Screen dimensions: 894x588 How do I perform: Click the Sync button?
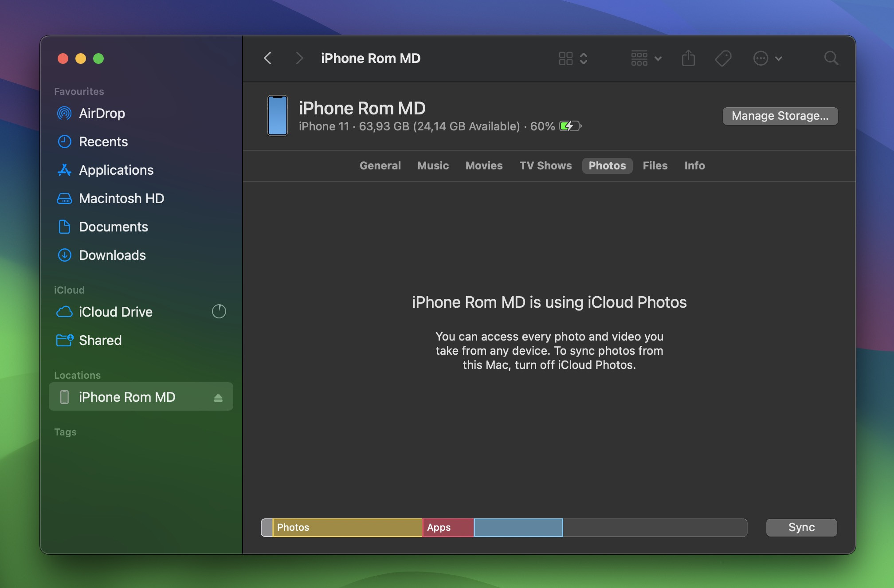[801, 527]
